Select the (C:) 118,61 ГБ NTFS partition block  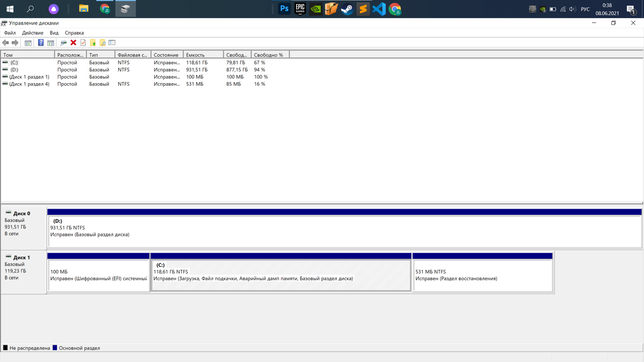click(x=281, y=272)
